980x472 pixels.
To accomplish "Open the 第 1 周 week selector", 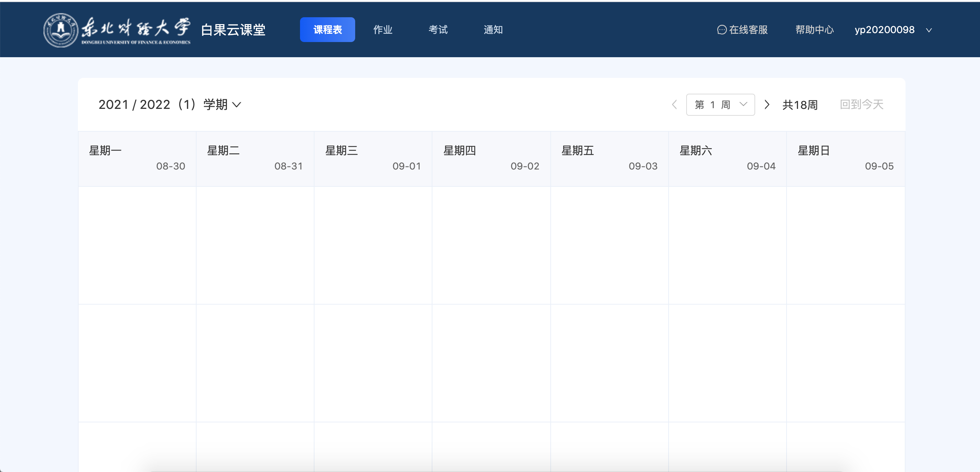I will pyautogui.click(x=720, y=104).
